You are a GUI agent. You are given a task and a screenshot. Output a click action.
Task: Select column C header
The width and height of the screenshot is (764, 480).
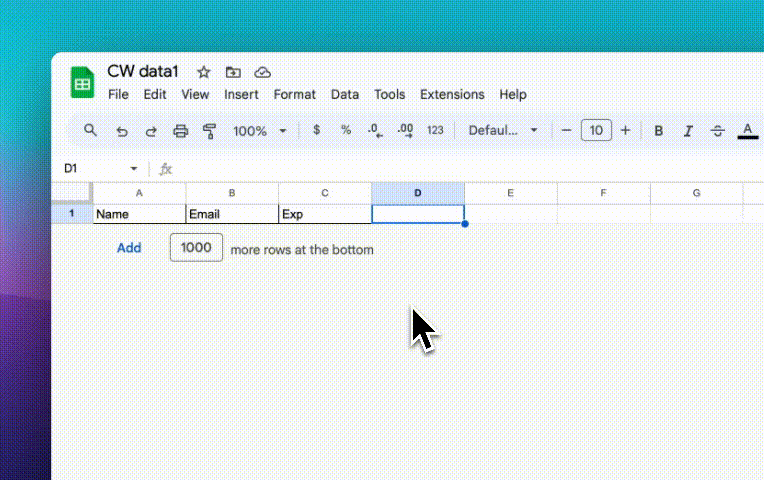(x=325, y=193)
